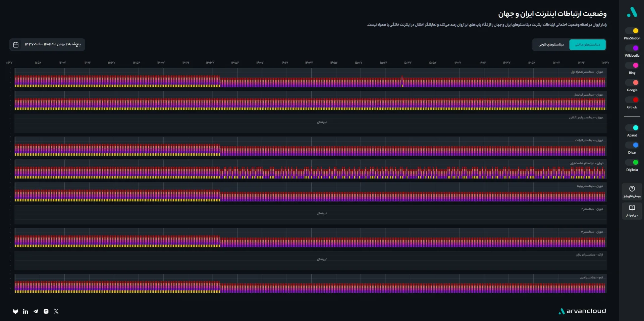Switch to the external datacenters tab
644x321 pixels.
tap(551, 45)
